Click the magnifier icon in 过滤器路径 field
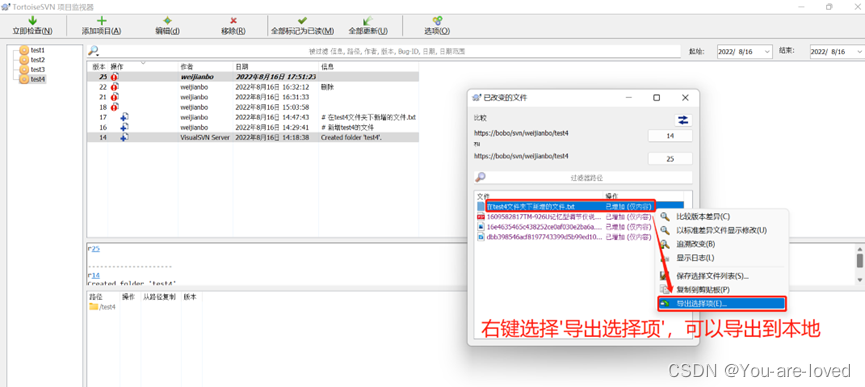The height and width of the screenshot is (387, 865). tap(480, 178)
